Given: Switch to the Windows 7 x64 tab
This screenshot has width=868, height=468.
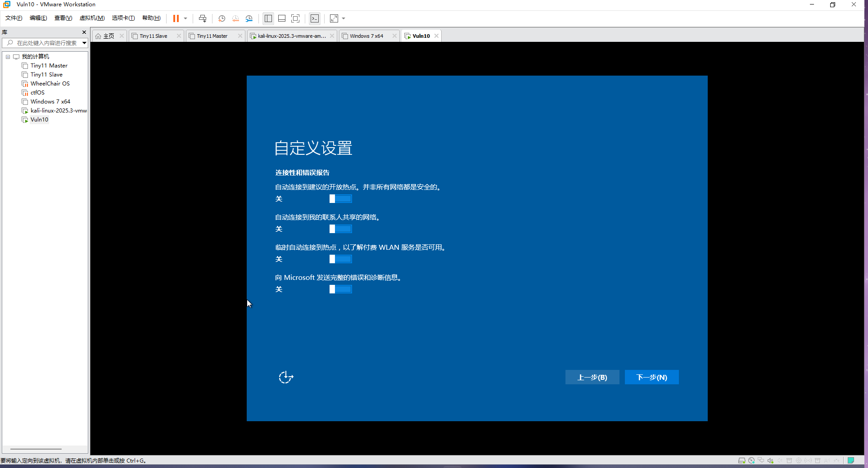Looking at the screenshot, I should 366,36.
